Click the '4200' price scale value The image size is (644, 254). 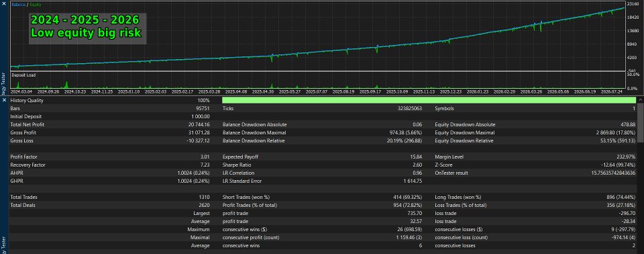[x=632, y=58]
